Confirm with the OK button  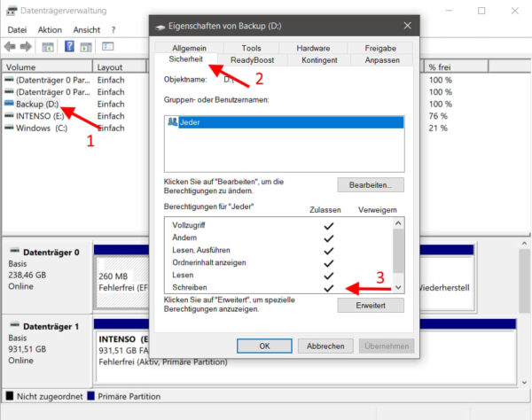(x=264, y=346)
